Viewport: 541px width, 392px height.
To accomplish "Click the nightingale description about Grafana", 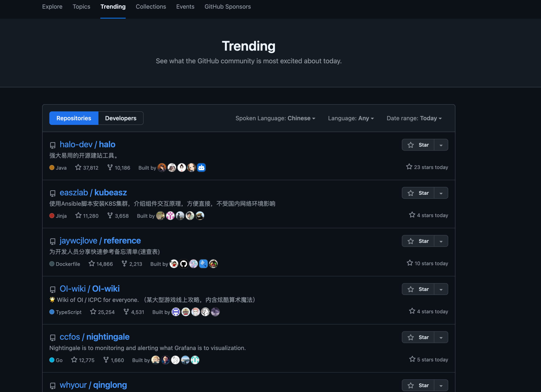I will coord(148,348).
